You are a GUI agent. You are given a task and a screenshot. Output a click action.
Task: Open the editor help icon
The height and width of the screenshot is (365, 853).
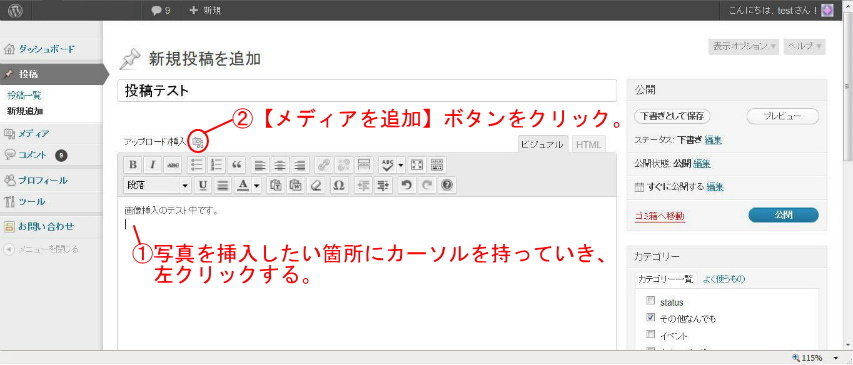click(447, 185)
